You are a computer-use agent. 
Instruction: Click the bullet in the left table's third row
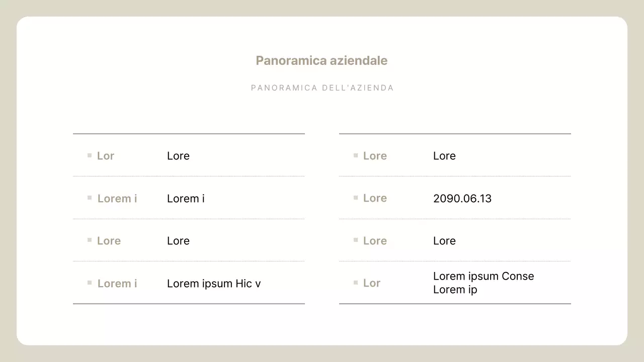pos(90,240)
